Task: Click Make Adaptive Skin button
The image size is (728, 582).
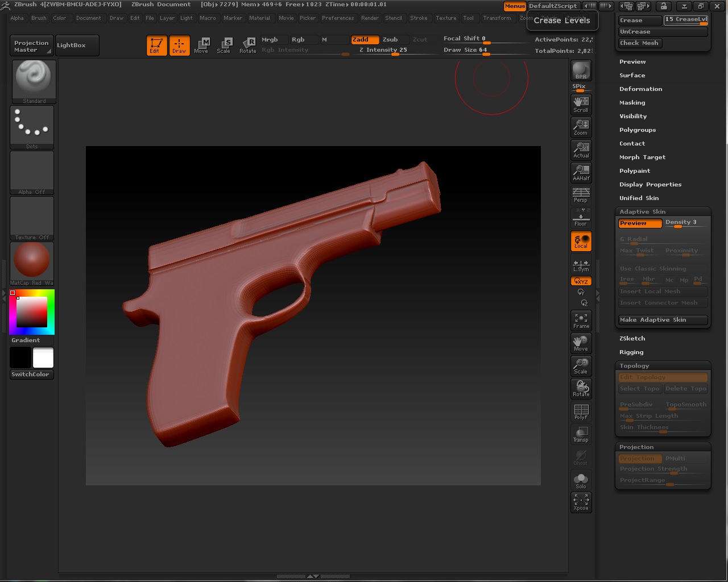Action: coord(663,320)
